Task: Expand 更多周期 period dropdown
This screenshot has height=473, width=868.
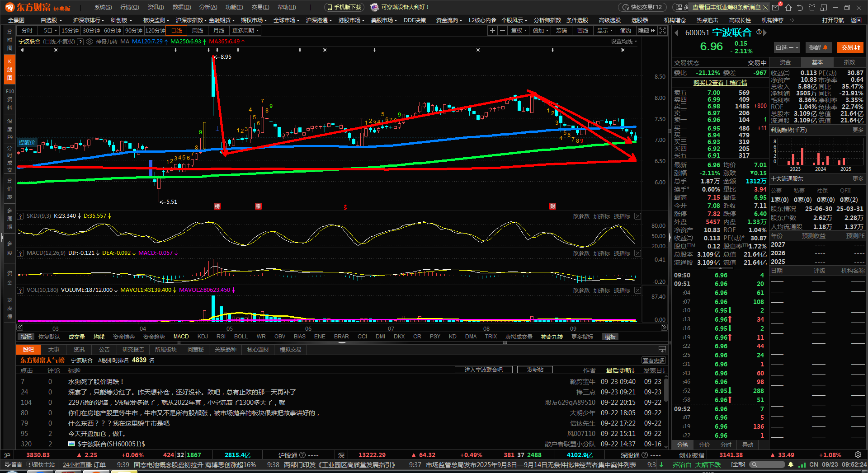Action: (245, 31)
